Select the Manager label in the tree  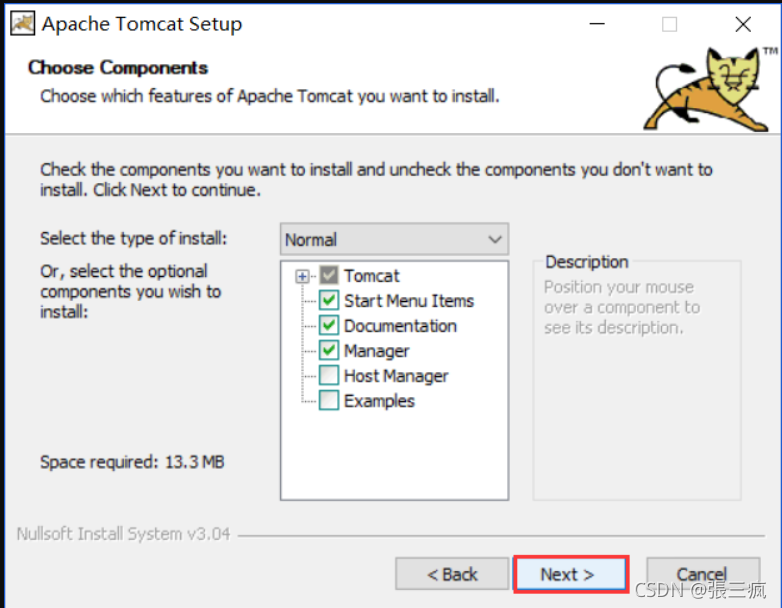(x=377, y=351)
